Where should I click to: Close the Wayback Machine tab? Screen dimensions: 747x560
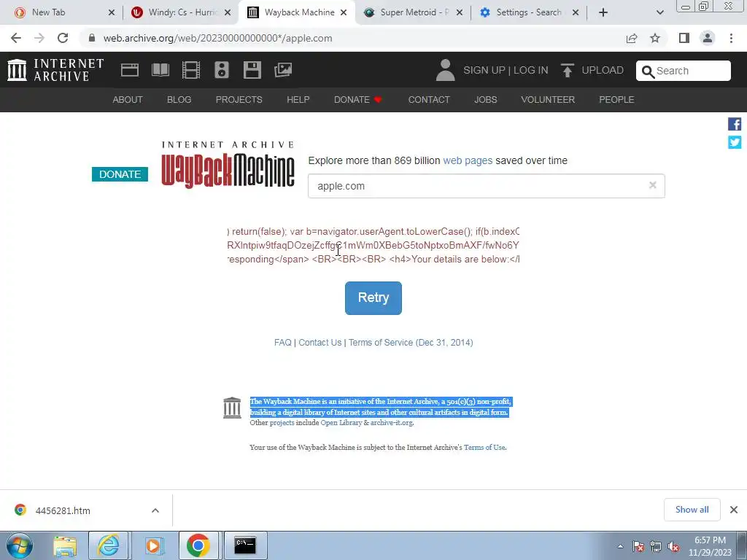344,12
